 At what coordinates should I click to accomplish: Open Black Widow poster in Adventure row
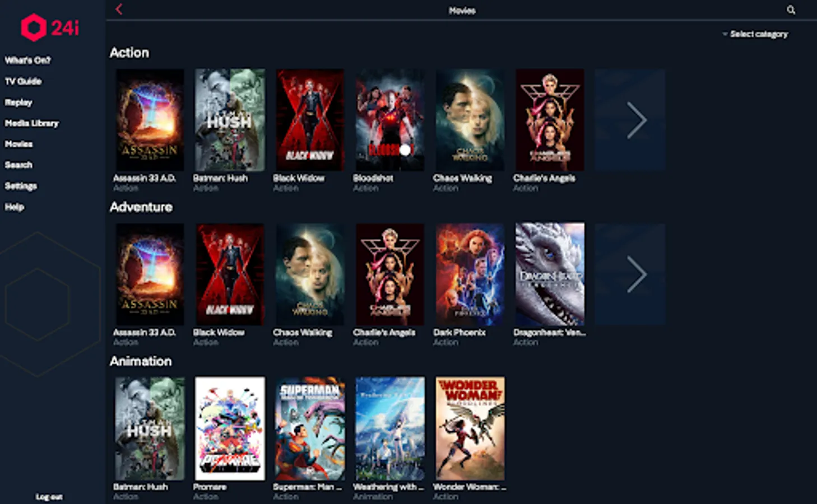coord(230,274)
